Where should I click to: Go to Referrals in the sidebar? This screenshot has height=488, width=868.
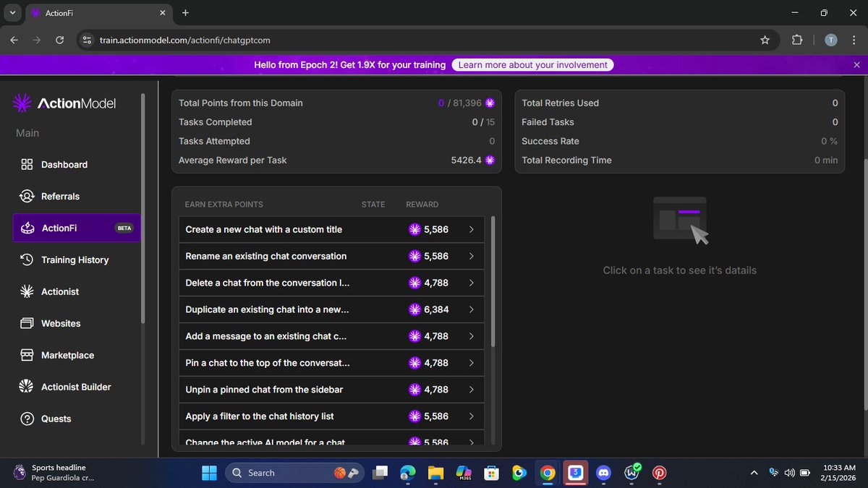click(77, 196)
